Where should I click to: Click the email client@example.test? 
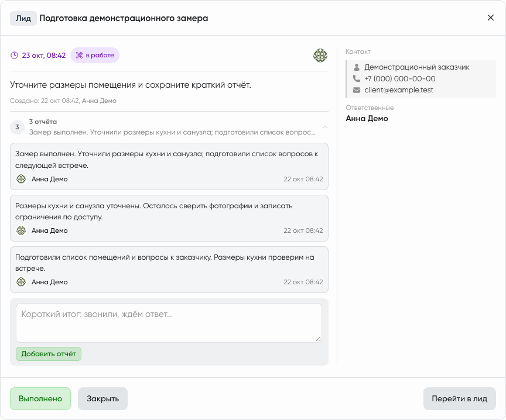click(x=399, y=90)
